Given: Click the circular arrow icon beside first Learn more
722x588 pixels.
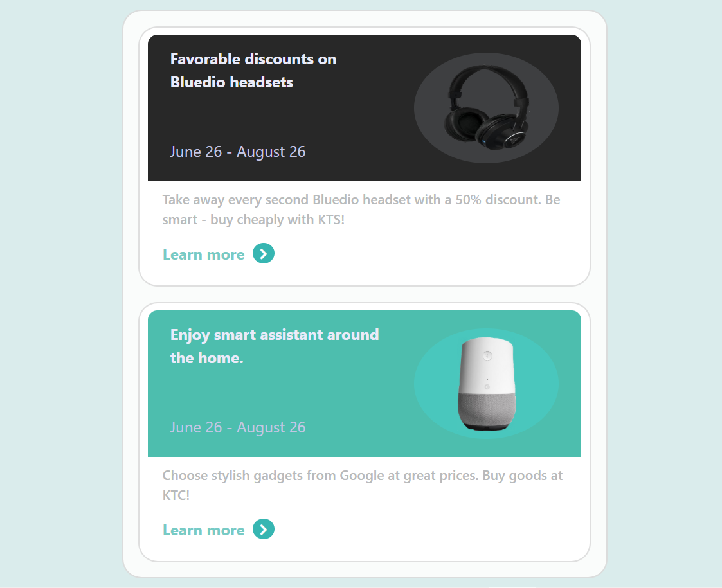Looking at the screenshot, I should [x=263, y=253].
